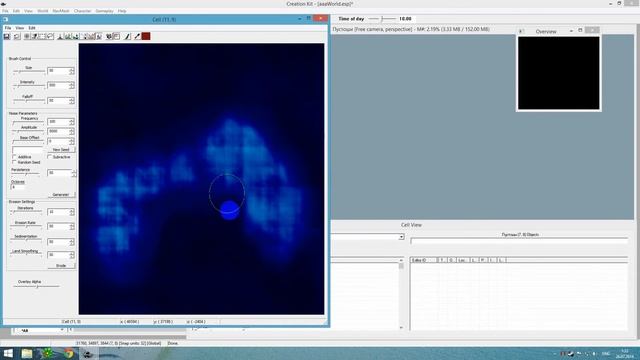Click the Overview window dropdown arrow

(571, 31)
